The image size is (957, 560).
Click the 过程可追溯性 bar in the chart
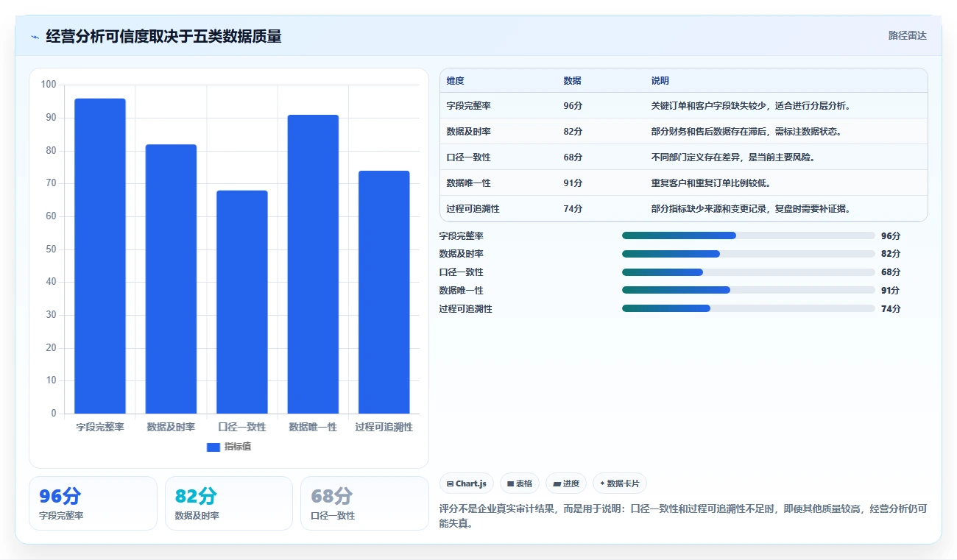click(384, 292)
